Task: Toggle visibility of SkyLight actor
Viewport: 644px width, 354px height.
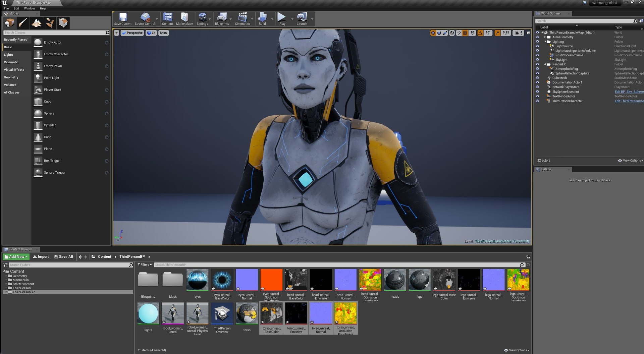Action: [x=537, y=60]
